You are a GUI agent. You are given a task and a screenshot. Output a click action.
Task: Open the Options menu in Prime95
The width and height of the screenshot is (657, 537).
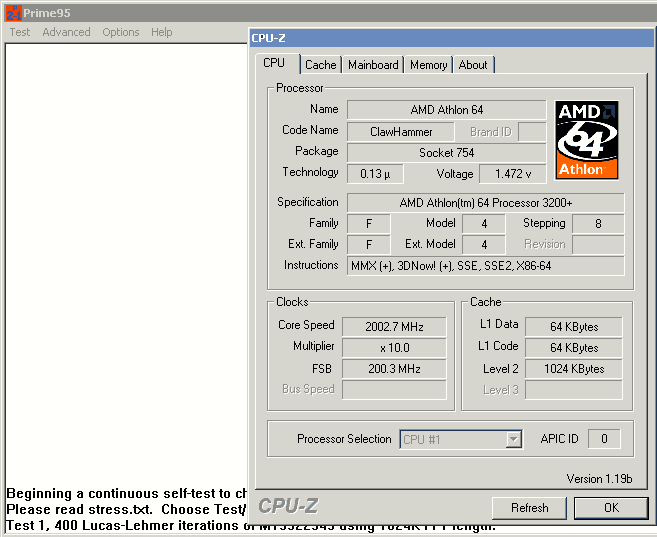[x=121, y=32]
